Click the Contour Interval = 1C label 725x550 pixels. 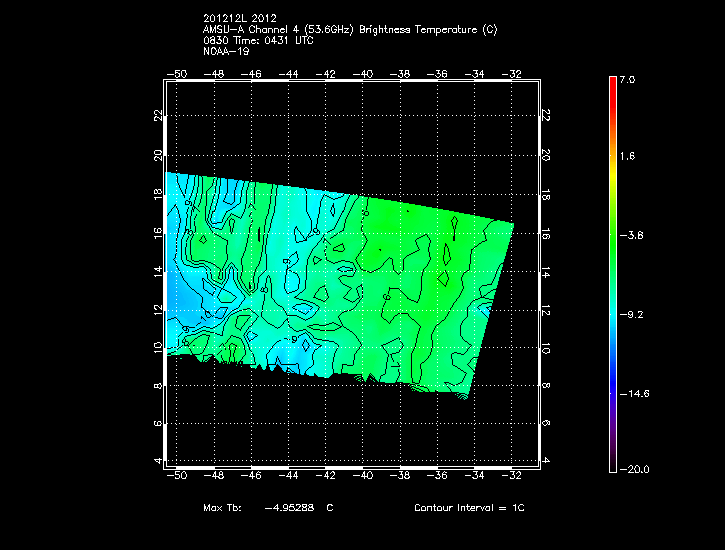469,508
